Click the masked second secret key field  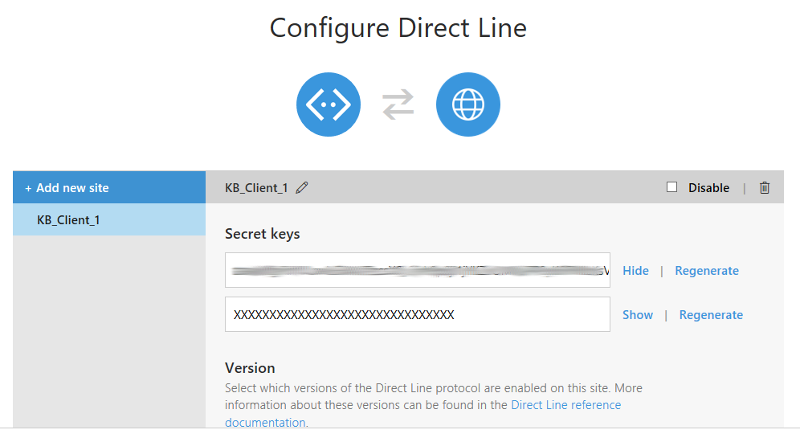click(x=417, y=314)
